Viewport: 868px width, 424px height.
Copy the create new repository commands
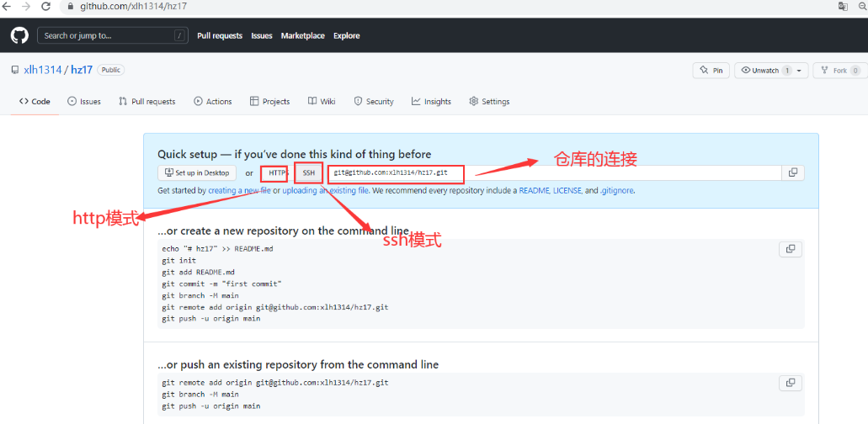pos(791,249)
